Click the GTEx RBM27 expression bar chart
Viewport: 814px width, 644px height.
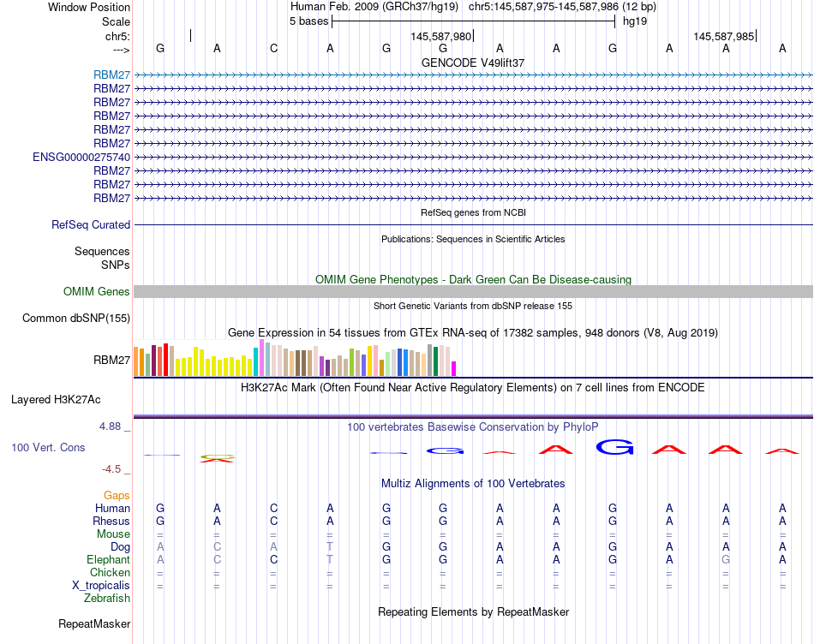pos(295,358)
